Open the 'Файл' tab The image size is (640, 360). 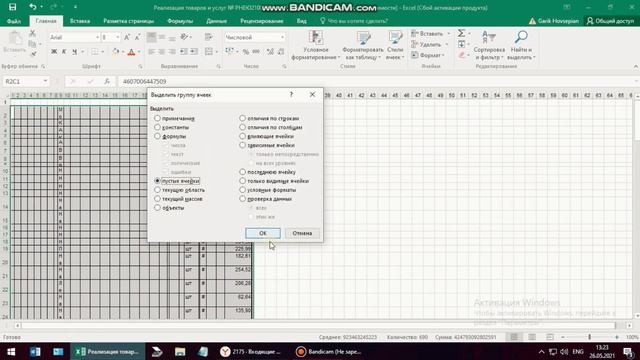pos(13,21)
